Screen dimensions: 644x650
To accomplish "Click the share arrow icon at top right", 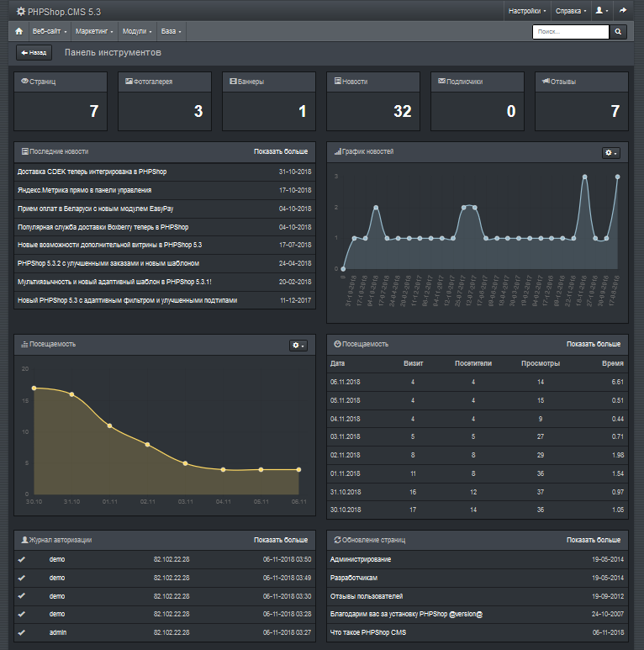I will click(x=623, y=11).
